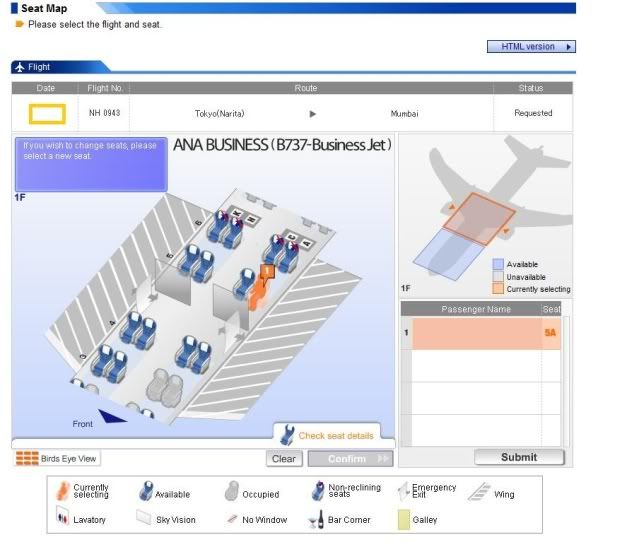
Task: Select seat 3K in the cabin map
Action: pos(102,361)
